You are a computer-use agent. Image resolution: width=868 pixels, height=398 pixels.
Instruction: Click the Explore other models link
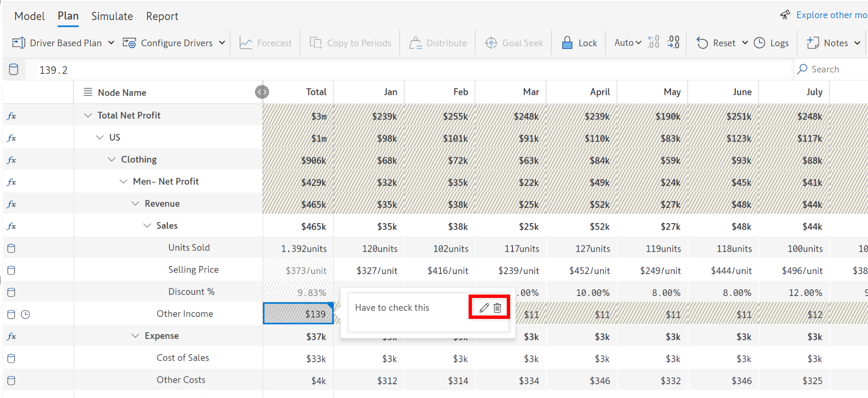(831, 15)
